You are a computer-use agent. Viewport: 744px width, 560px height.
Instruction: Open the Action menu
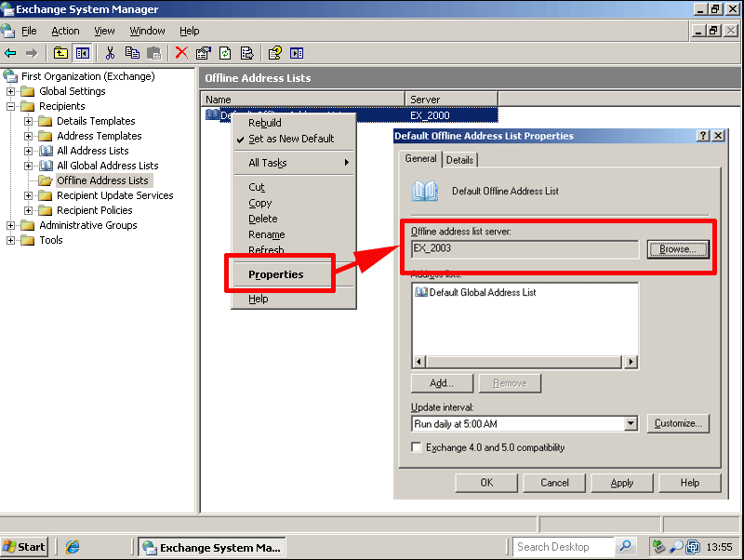(x=65, y=31)
